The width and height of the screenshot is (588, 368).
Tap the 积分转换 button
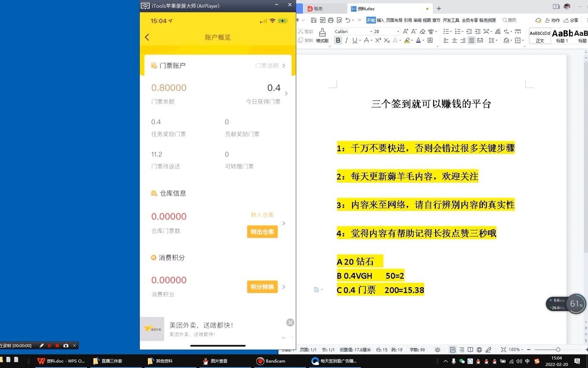[262, 287]
